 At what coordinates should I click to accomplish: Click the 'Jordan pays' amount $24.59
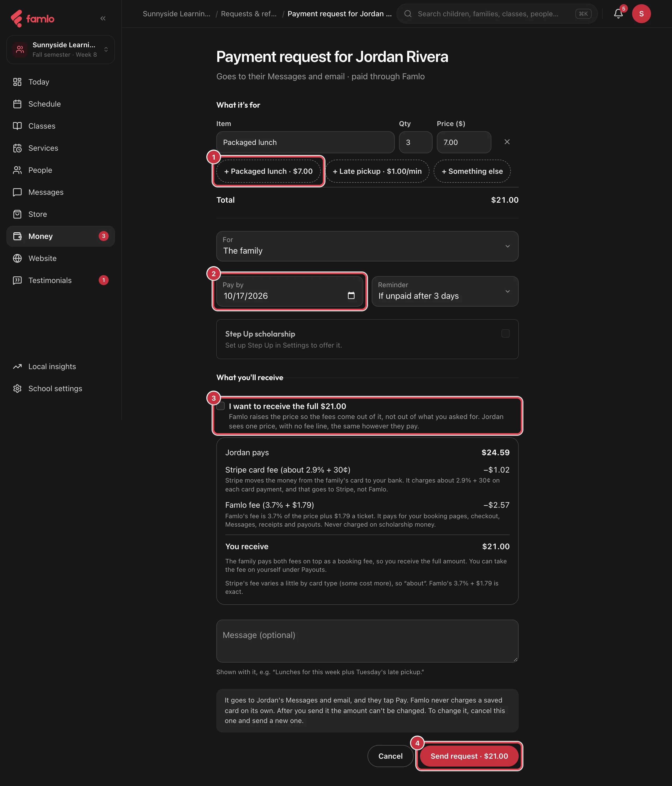coord(495,453)
